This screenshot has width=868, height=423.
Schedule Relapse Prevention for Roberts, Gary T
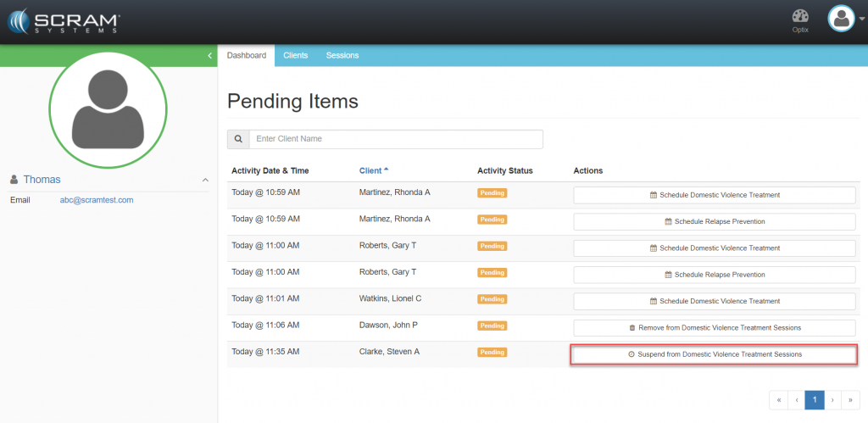tap(714, 275)
